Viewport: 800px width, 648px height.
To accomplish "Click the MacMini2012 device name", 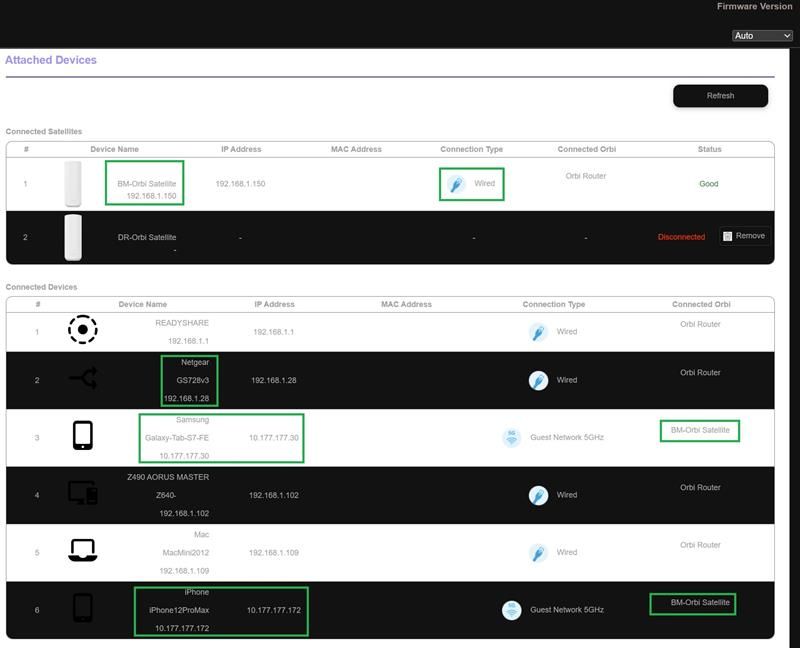I will tap(186, 553).
